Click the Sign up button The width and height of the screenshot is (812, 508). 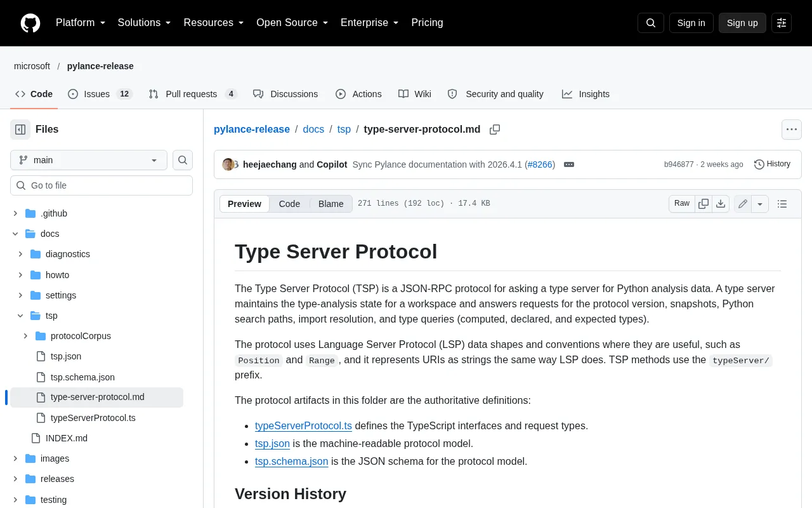[742, 23]
